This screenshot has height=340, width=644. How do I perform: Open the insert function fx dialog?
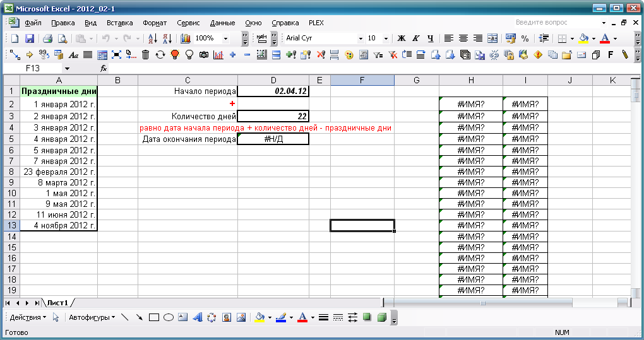click(104, 69)
